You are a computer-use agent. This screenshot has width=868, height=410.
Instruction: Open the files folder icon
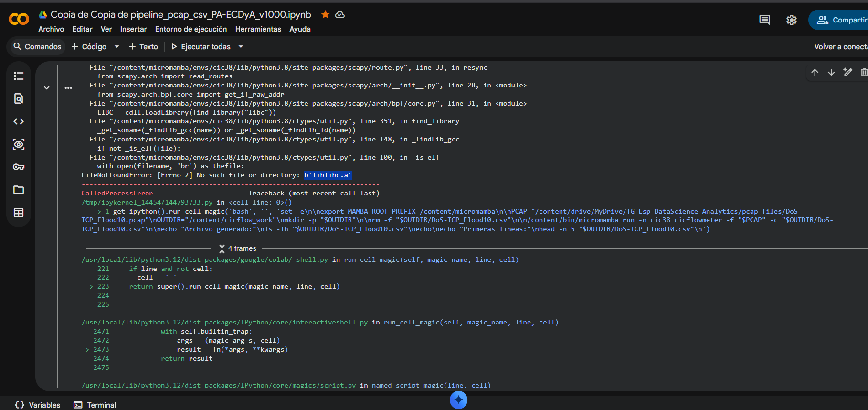coord(19,190)
